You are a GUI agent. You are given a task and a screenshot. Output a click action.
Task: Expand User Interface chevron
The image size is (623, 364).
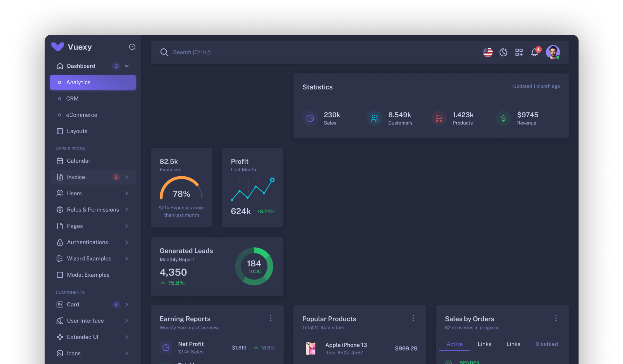(127, 321)
